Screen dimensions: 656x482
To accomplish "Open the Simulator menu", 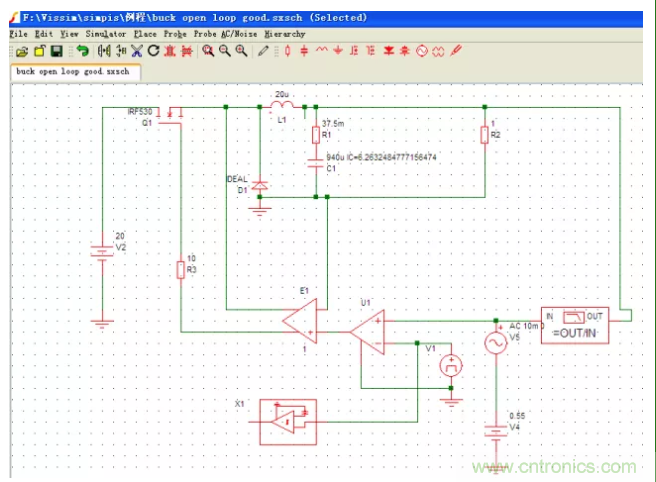I will pos(105,33).
